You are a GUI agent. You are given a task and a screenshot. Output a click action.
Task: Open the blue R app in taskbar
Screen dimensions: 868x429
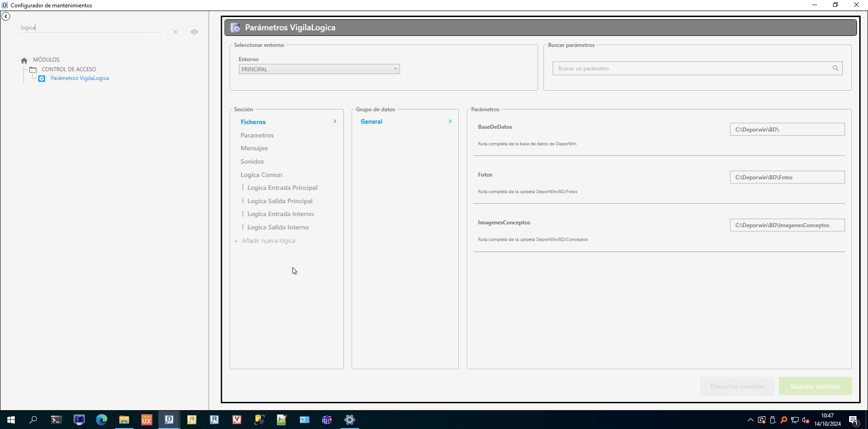(x=214, y=420)
